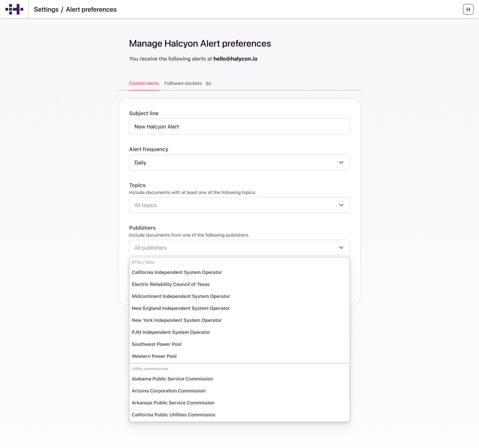Pick New York Independent System Operator
The image size is (479, 448).
pos(239,320)
